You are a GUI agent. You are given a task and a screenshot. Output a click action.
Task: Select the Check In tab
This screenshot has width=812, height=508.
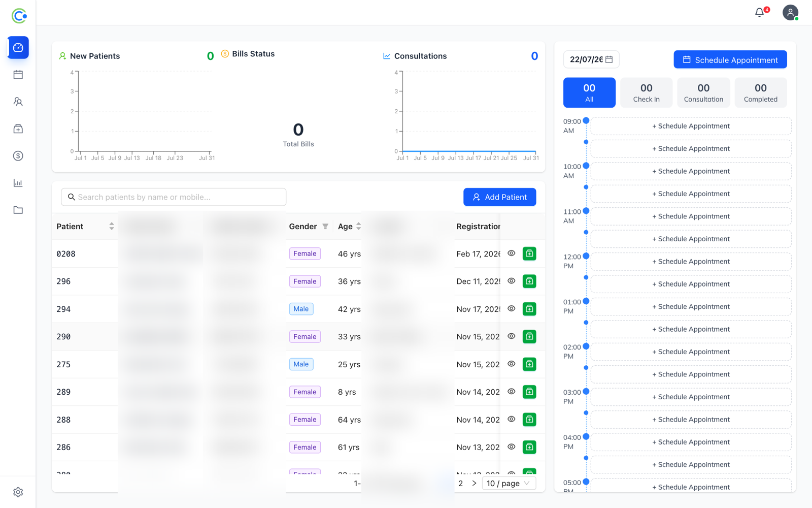(x=647, y=92)
